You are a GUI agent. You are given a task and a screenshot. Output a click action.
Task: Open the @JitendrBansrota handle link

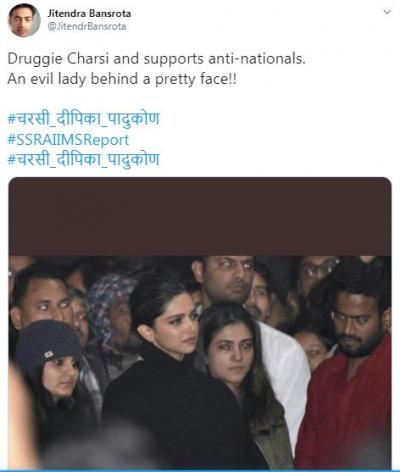pyautogui.click(x=87, y=27)
